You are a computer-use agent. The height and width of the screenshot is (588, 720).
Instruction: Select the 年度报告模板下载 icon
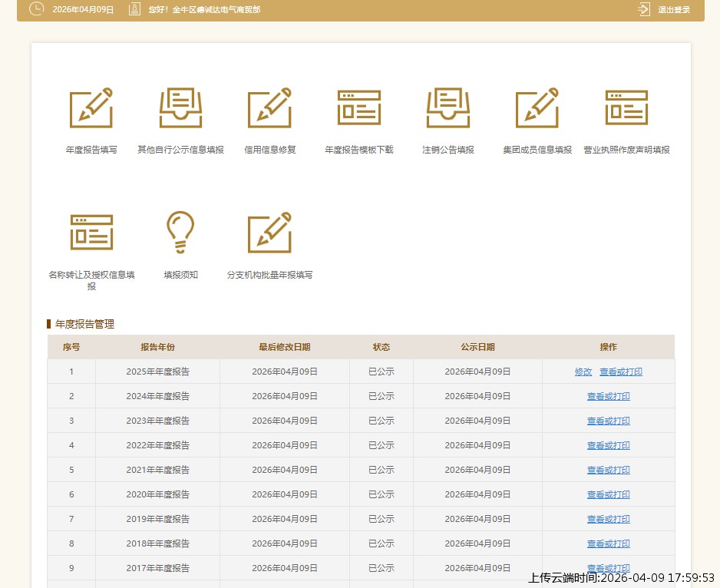[358, 107]
